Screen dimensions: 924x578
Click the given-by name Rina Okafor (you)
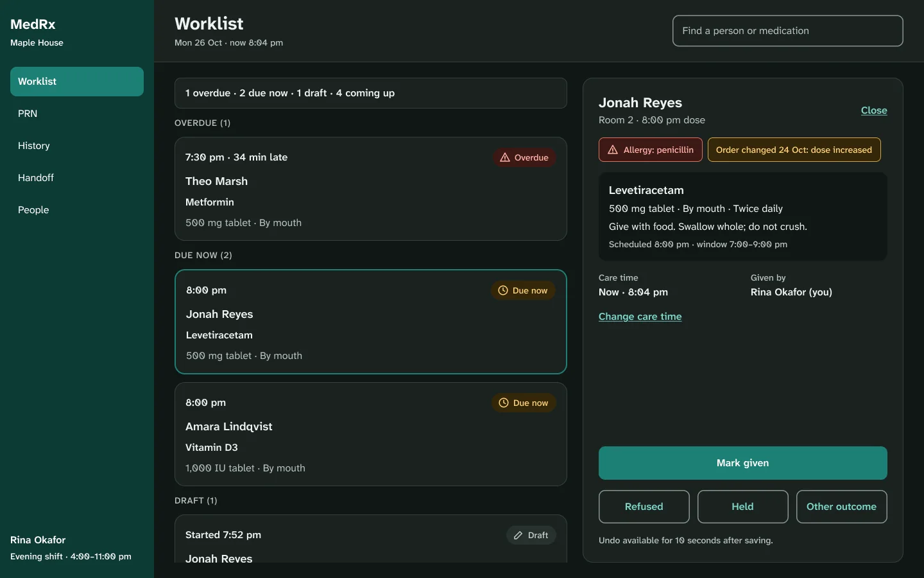pyautogui.click(x=791, y=292)
